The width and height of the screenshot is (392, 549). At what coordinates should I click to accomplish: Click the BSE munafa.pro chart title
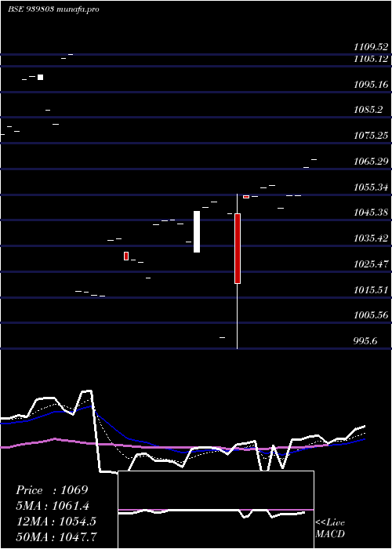click(53, 9)
